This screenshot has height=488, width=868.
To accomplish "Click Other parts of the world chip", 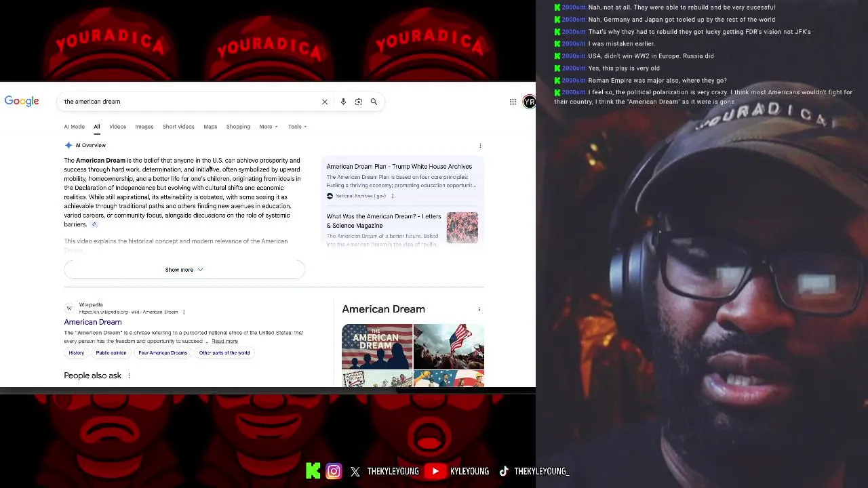I will 224,353.
